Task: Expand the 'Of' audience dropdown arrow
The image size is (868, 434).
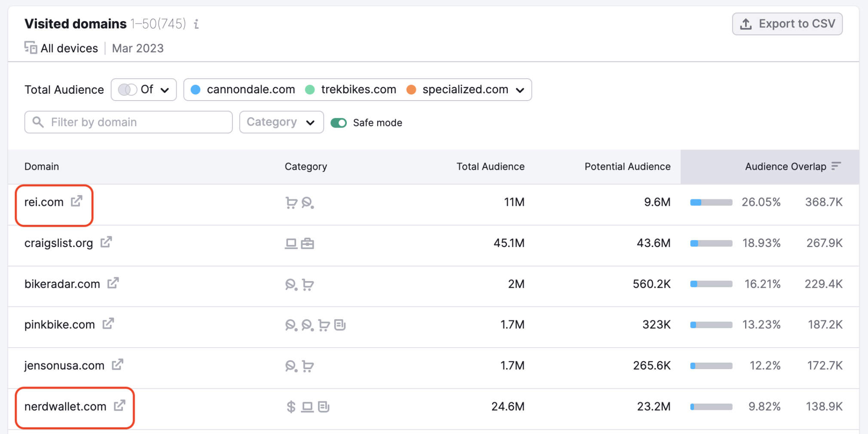Action: click(165, 90)
